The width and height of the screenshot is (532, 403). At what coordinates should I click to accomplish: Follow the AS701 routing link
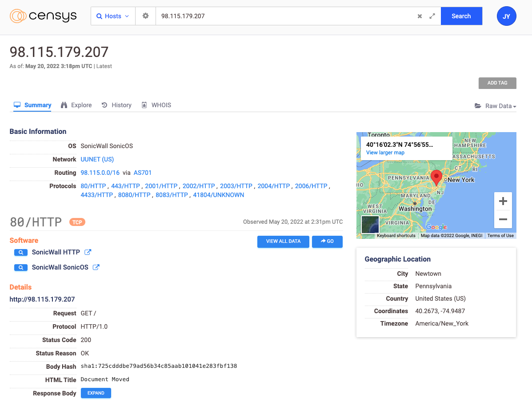click(x=143, y=173)
